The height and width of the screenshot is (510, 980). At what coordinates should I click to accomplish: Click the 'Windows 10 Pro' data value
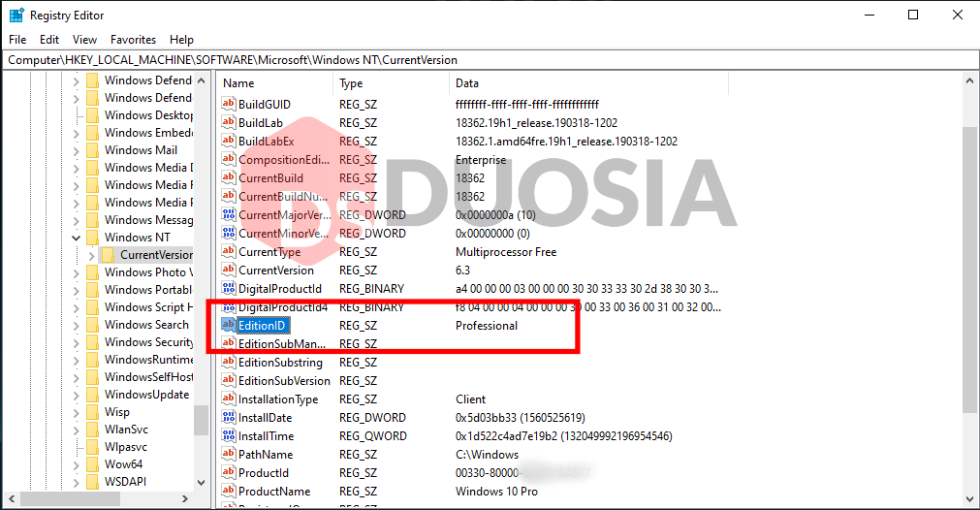point(496,492)
